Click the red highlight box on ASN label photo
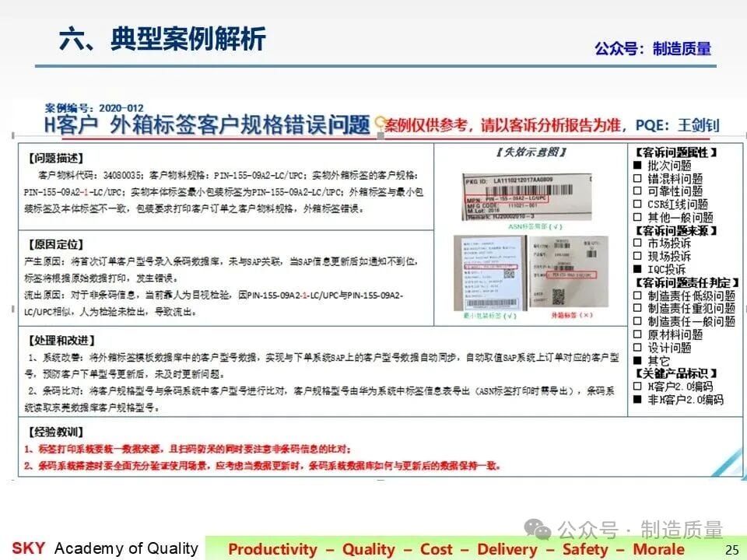The height and width of the screenshot is (560, 747). tap(507, 198)
